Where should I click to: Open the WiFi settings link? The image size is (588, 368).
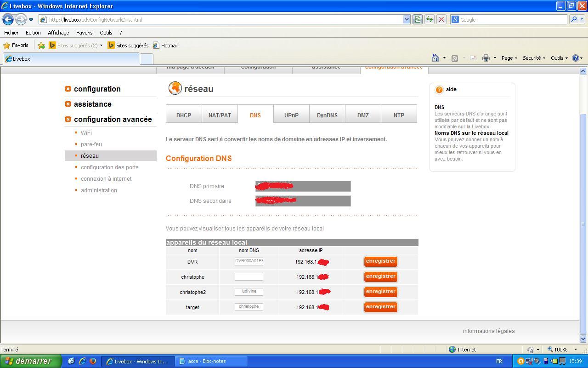(x=86, y=132)
